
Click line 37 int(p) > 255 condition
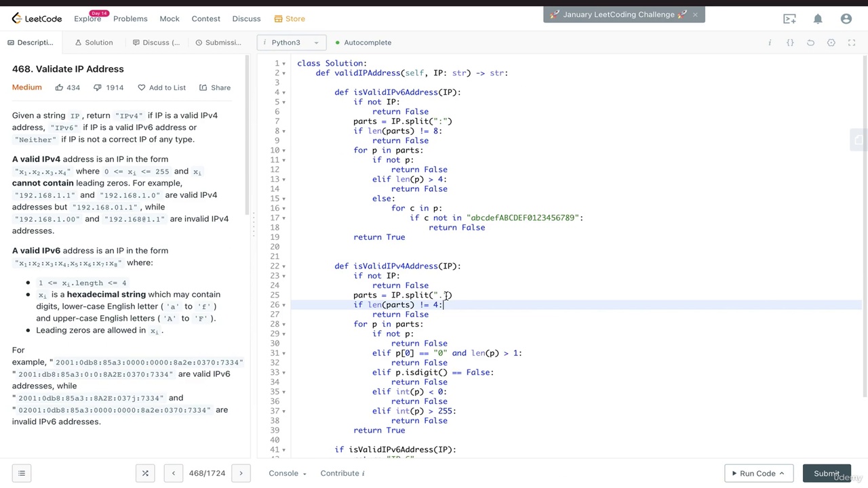pos(414,411)
